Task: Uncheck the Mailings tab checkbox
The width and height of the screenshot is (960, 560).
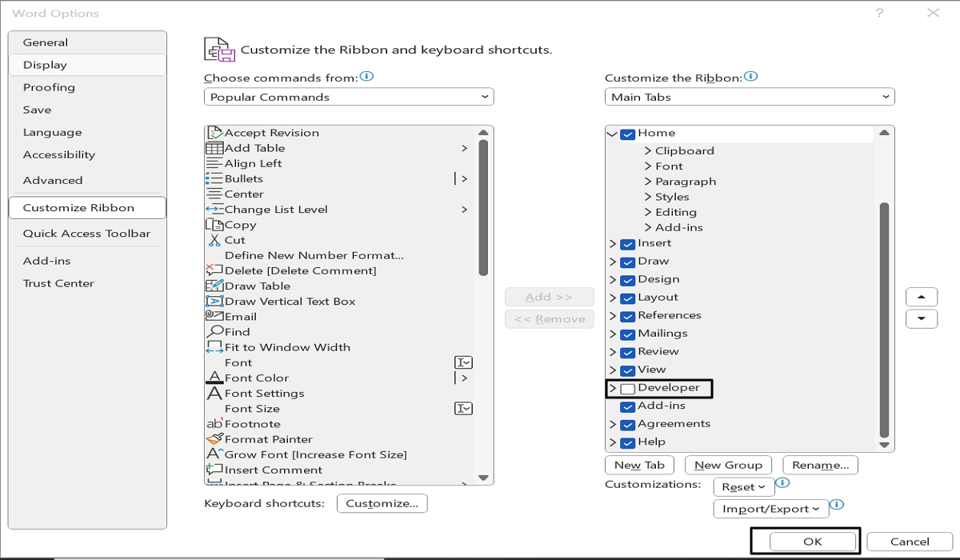Action: pos(628,334)
